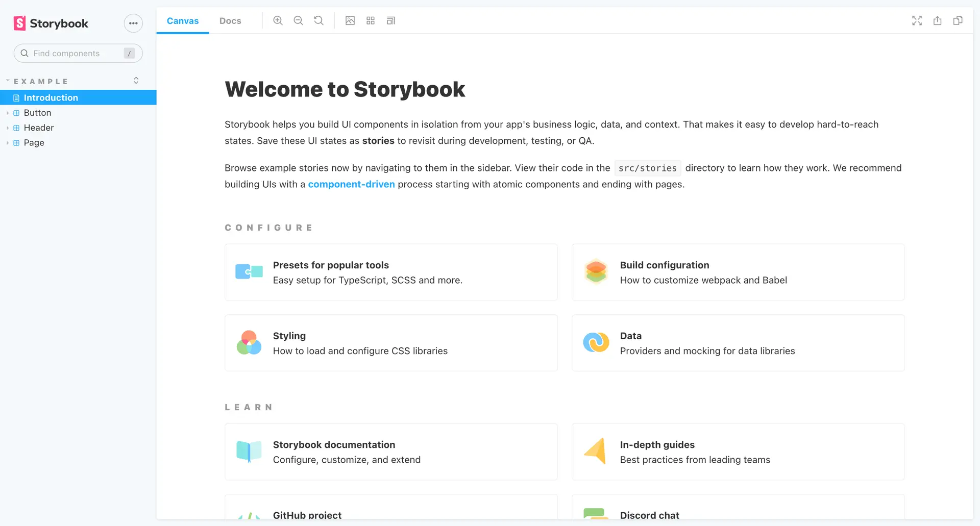Open the Storybook documentation card
The width and height of the screenshot is (980, 526).
pos(391,452)
